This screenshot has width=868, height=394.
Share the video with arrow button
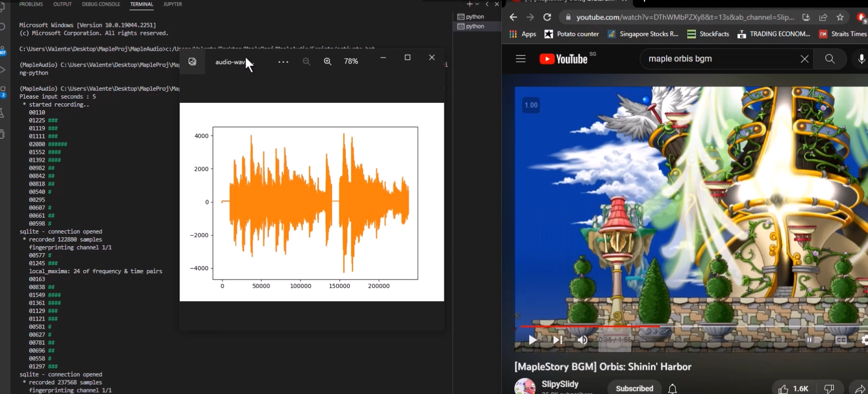[x=860, y=389]
